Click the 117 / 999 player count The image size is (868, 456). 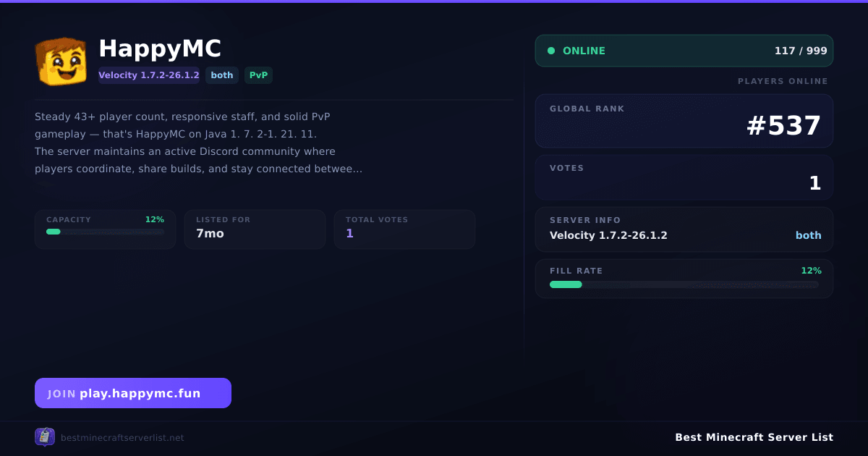point(801,51)
